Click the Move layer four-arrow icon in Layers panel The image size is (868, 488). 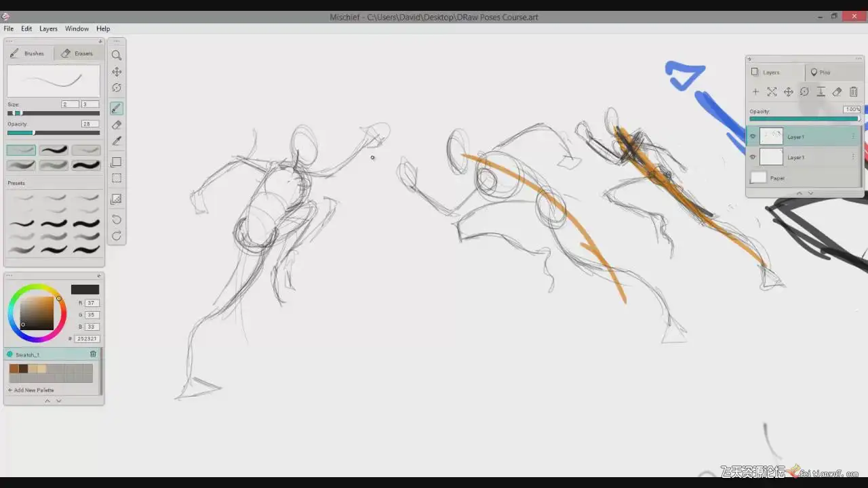pos(788,91)
